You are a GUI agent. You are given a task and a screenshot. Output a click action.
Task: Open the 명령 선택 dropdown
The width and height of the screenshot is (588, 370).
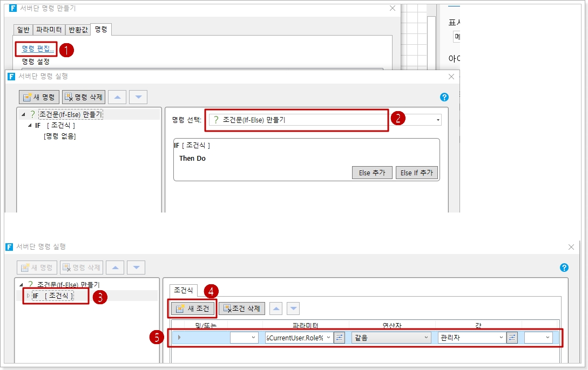coord(438,120)
